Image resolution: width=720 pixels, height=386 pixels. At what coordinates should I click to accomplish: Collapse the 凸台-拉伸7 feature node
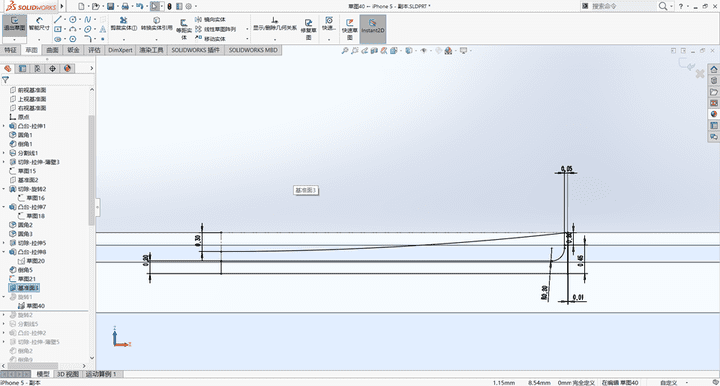click(4, 207)
